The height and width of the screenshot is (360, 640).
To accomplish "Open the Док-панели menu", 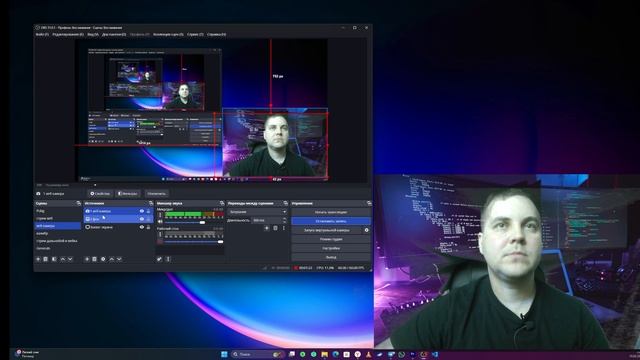I will click(x=114, y=35).
